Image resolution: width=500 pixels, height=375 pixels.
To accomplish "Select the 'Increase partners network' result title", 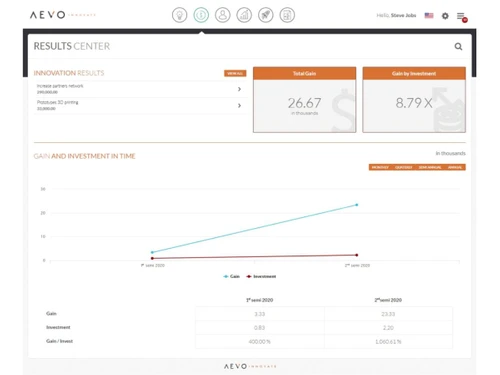I will [x=60, y=86].
